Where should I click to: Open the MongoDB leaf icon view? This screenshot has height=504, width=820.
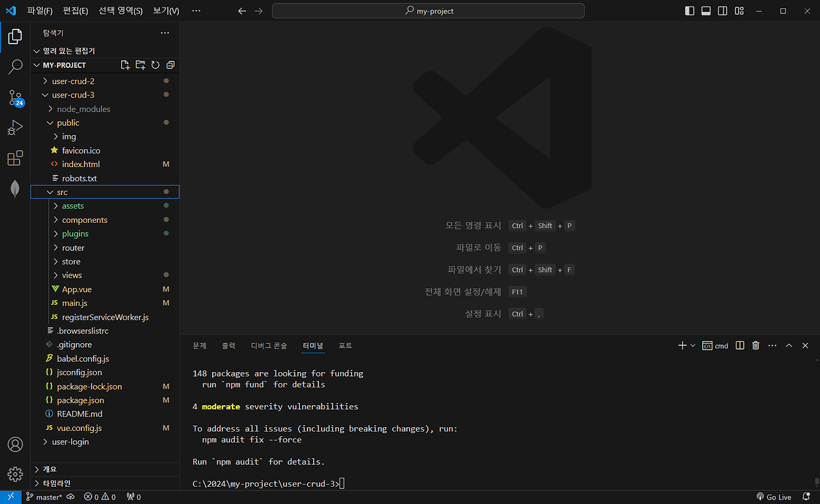click(15, 188)
